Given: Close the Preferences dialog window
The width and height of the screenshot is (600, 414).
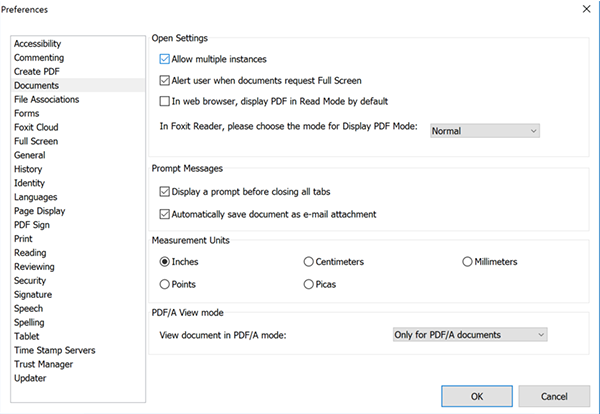Looking at the screenshot, I should click(x=586, y=9).
